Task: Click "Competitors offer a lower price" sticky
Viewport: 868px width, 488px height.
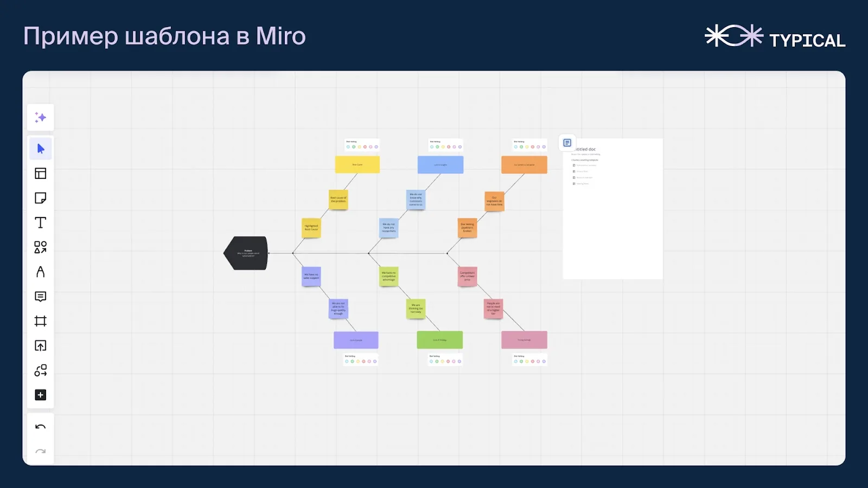Action: click(467, 276)
